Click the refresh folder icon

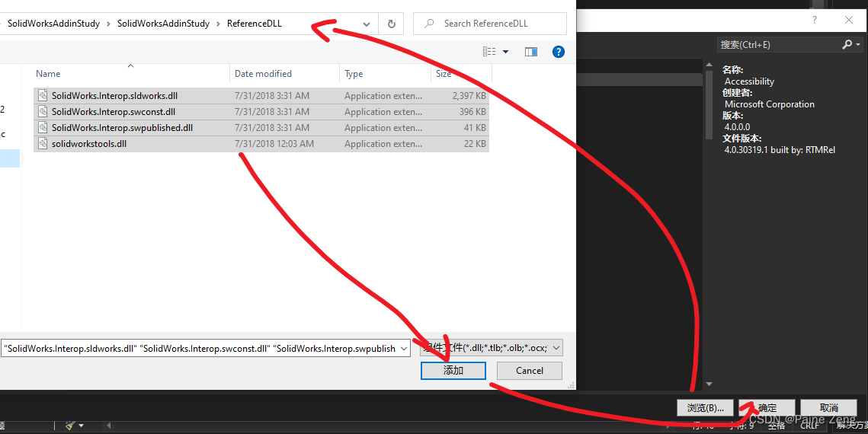pos(392,24)
